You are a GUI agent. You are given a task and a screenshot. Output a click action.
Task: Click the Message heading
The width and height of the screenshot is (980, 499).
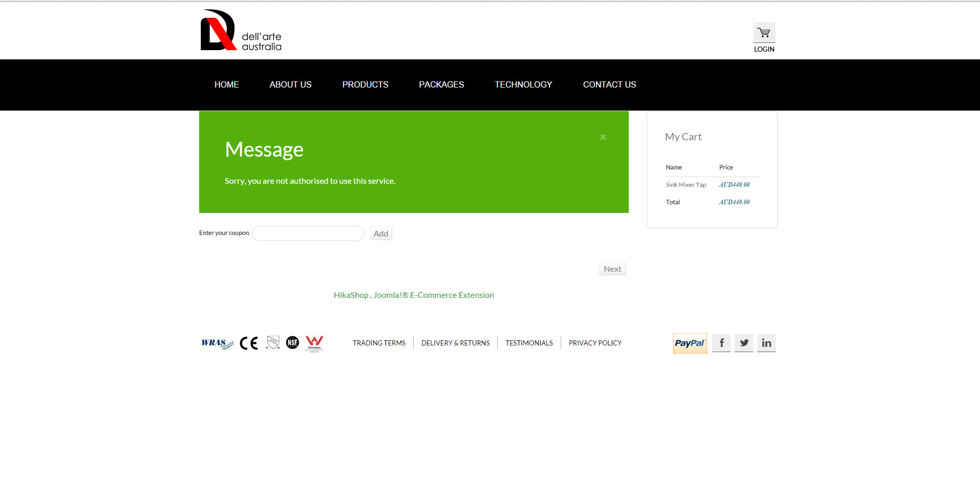264,149
